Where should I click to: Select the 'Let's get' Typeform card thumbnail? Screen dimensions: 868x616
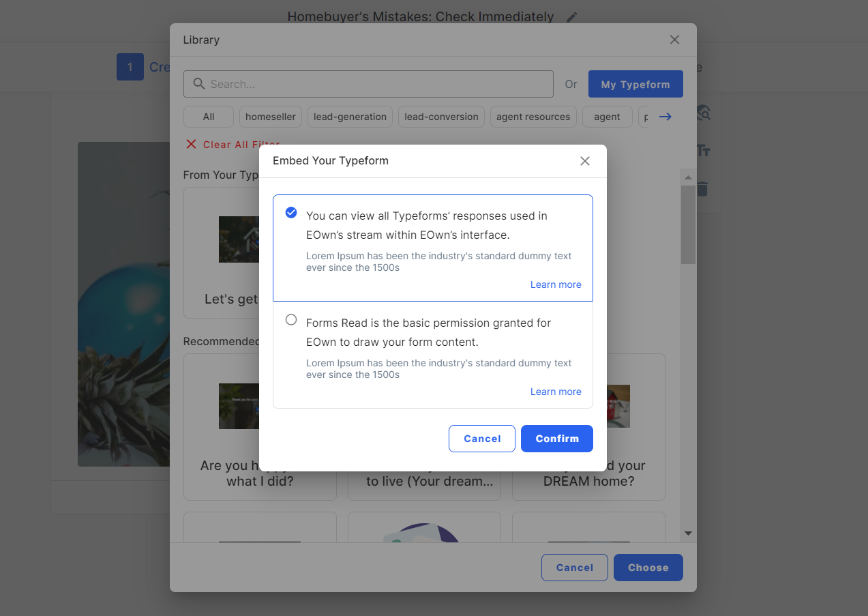click(x=239, y=239)
